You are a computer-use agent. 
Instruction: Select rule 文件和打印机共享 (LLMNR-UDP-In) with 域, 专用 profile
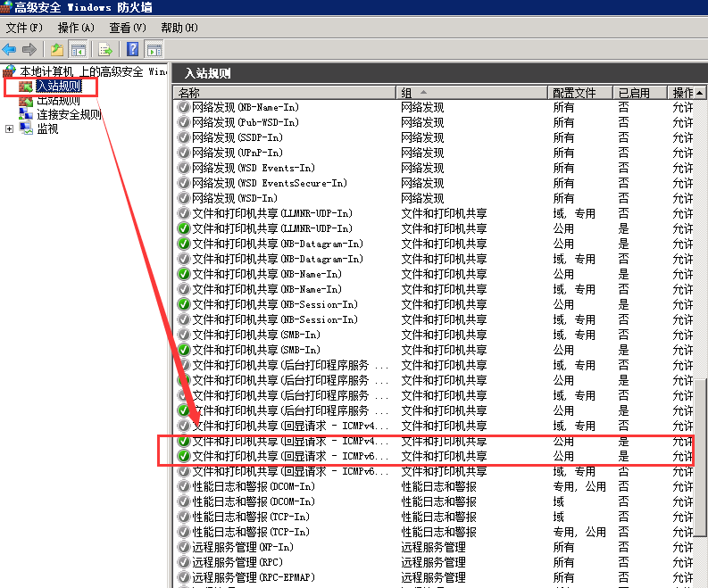pos(272,213)
